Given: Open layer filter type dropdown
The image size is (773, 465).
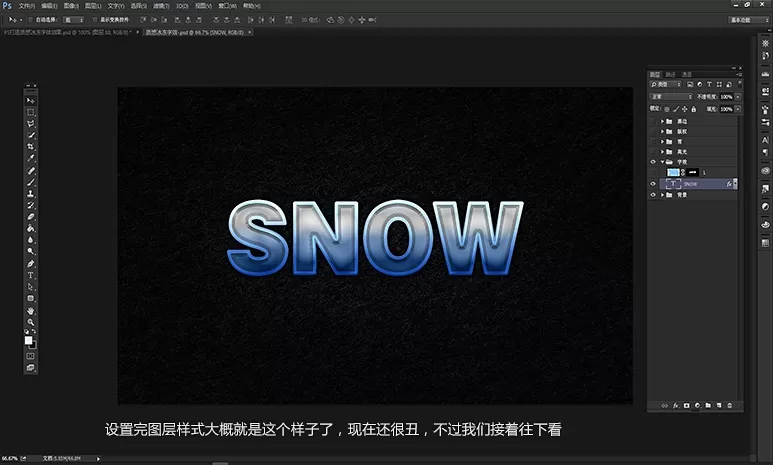Looking at the screenshot, I should (x=666, y=84).
